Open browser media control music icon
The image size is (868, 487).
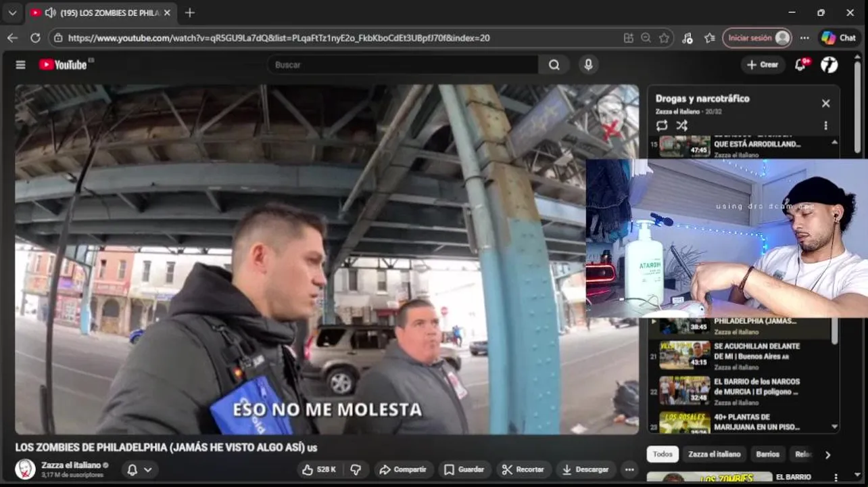click(688, 38)
